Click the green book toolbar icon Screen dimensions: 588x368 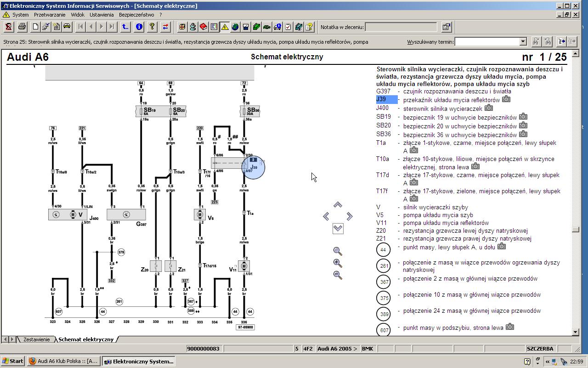[256, 27]
